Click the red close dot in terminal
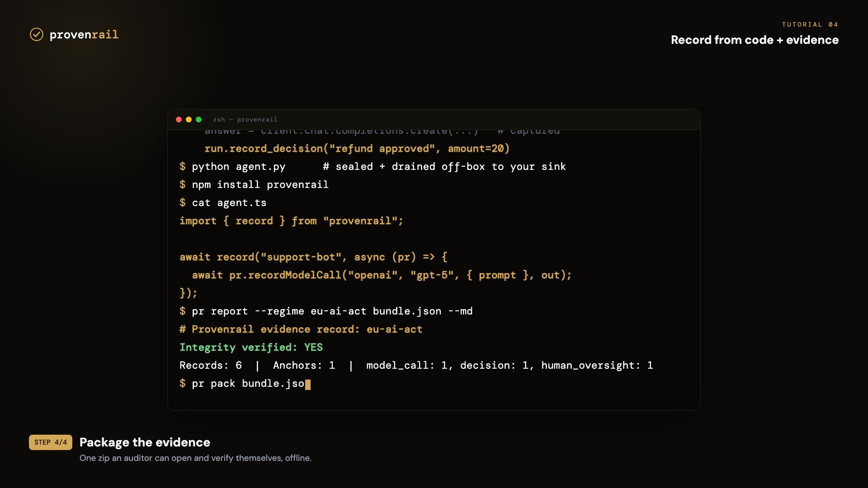The width and height of the screenshot is (868, 488). click(x=179, y=119)
